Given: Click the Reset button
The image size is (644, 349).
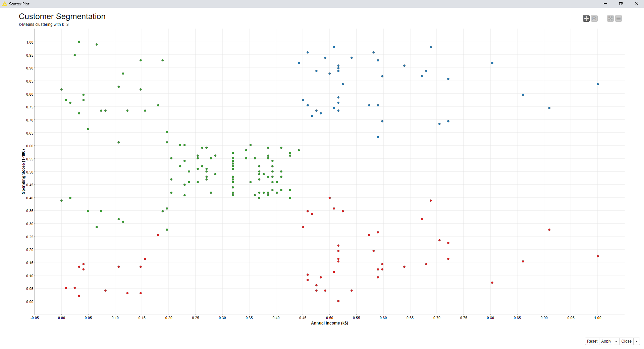Looking at the screenshot, I should pyautogui.click(x=592, y=341).
